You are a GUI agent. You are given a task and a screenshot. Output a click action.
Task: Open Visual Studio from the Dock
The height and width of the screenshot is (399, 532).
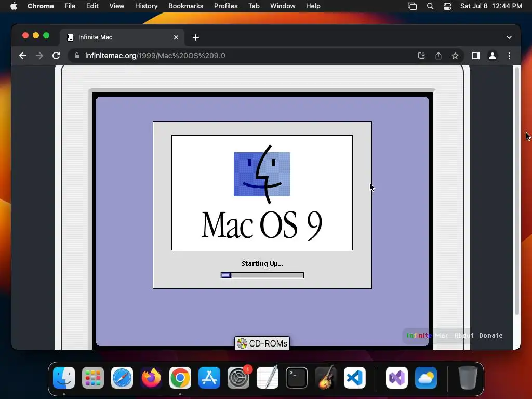click(x=396, y=378)
